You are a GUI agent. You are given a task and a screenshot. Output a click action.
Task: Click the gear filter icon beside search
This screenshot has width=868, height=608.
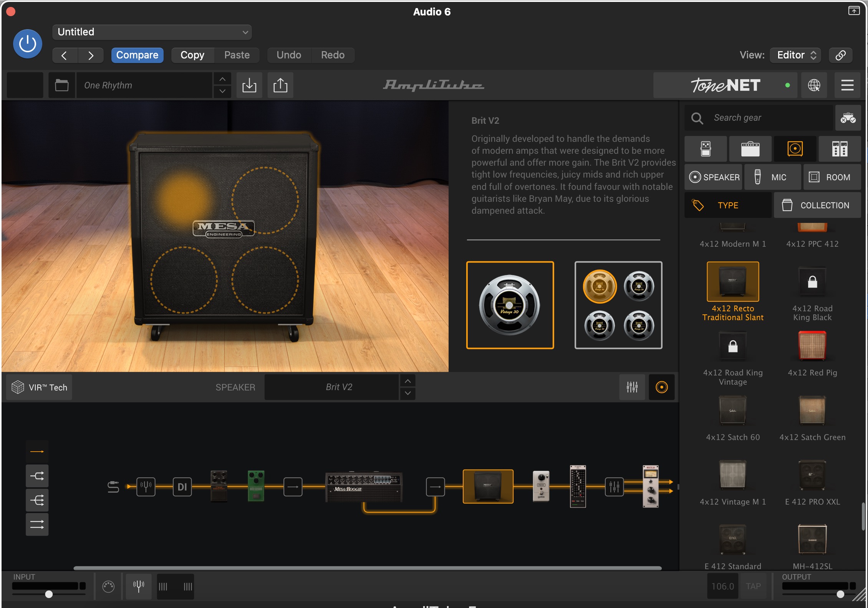pyautogui.click(x=848, y=118)
